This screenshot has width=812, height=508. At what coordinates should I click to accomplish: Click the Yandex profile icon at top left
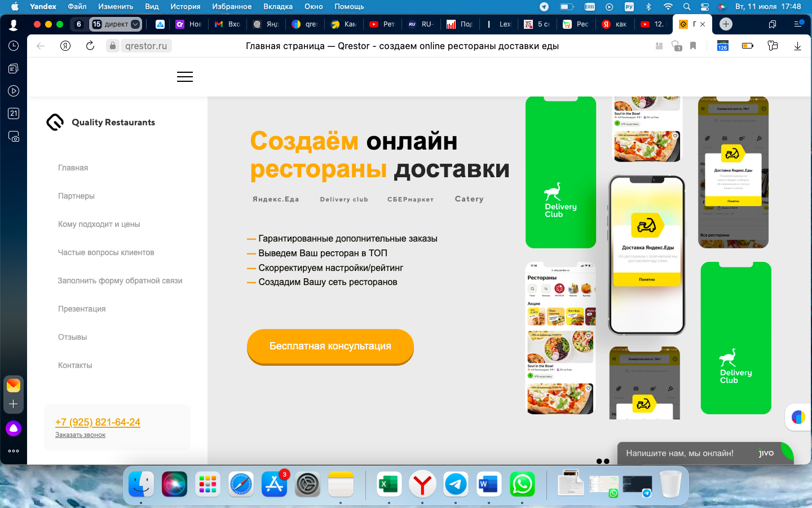point(14,24)
